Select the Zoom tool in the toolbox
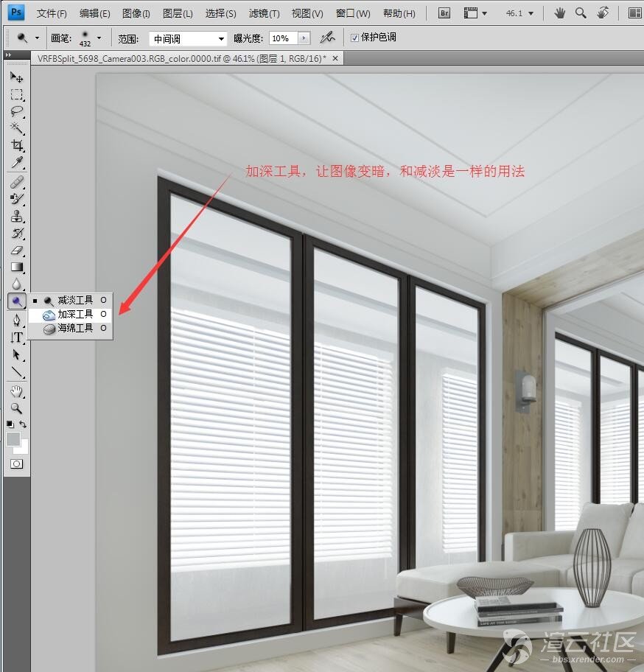This screenshot has height=672, width=644. click(17, 408)
